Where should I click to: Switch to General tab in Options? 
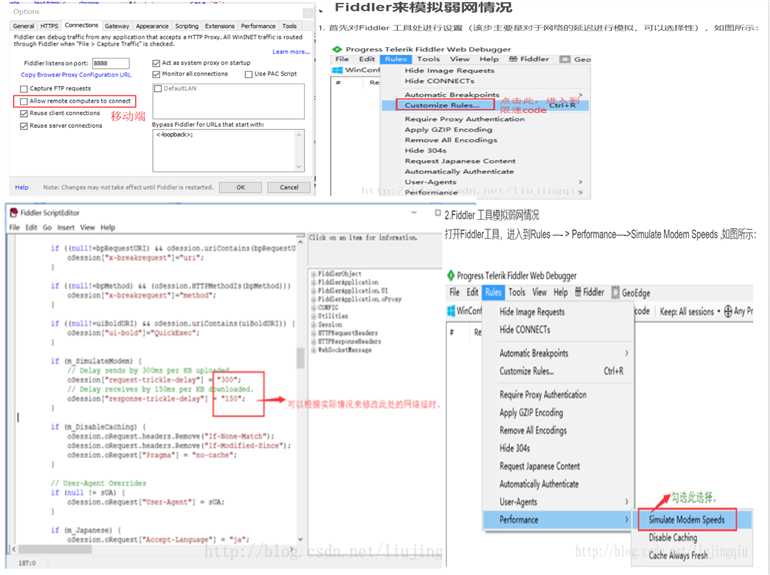[x=24, y=26]
